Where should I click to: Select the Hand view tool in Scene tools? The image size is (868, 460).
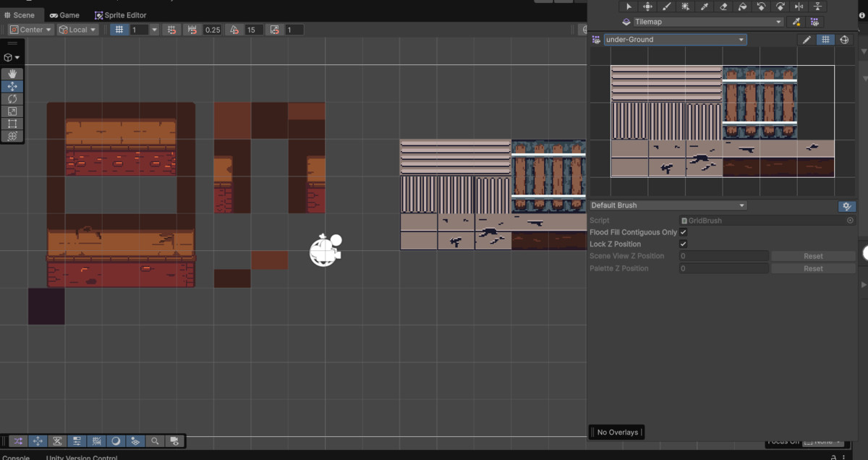(x=12, y=74)
